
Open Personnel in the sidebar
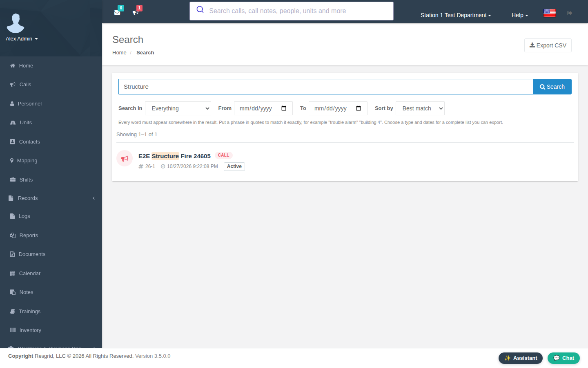[51, 103]
